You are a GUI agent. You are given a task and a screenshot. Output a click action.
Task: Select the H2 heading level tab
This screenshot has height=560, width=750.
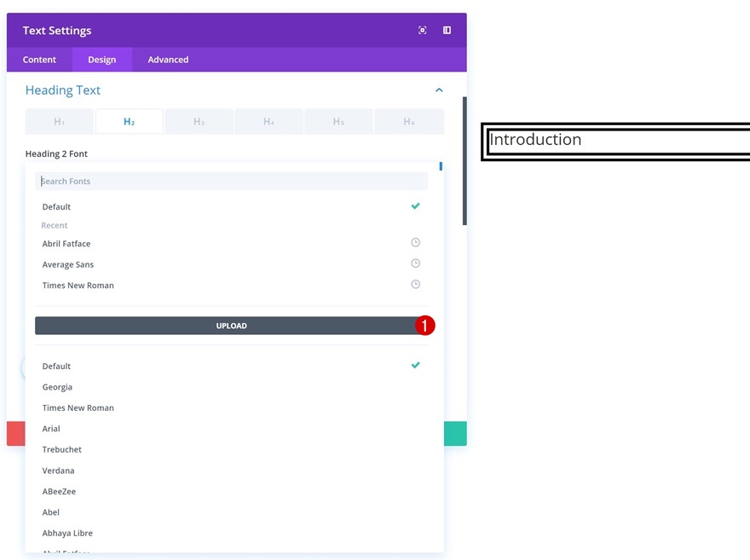[x=130, y=122]
